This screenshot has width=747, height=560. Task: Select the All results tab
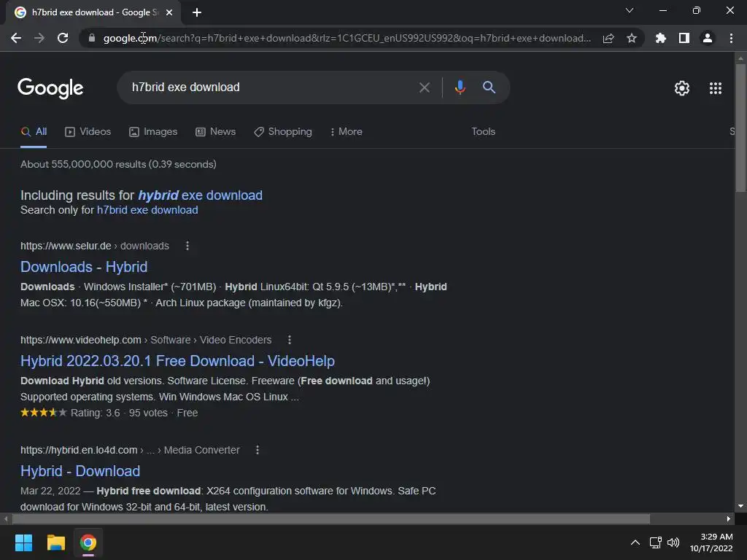[x=34, y=132]
